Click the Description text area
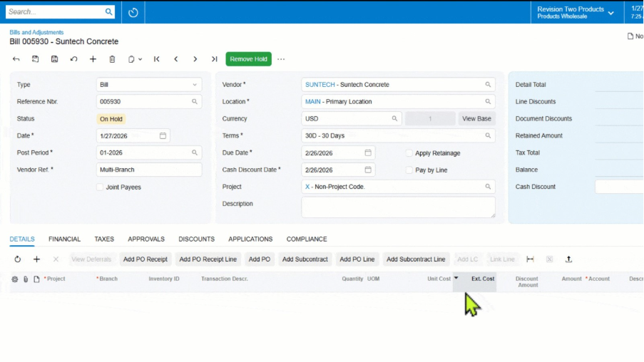Viewport: 644px width, 362px height. pos(399,207)
